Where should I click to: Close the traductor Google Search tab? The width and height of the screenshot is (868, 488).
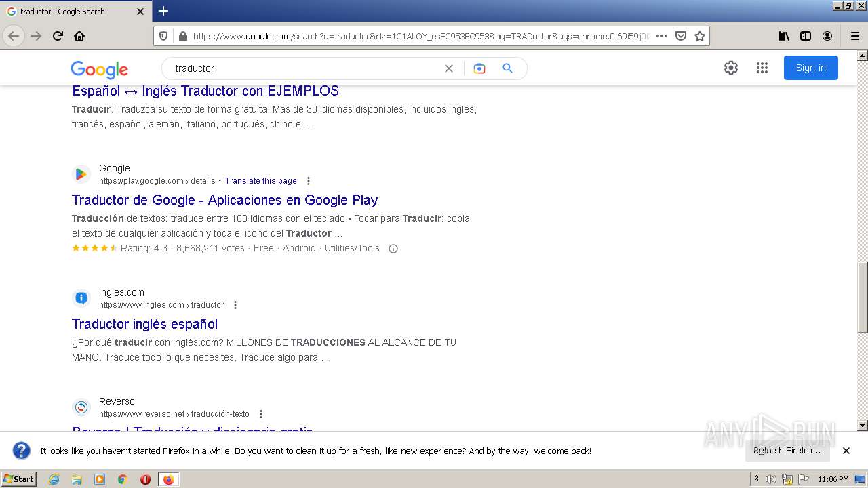coord(140,12)
